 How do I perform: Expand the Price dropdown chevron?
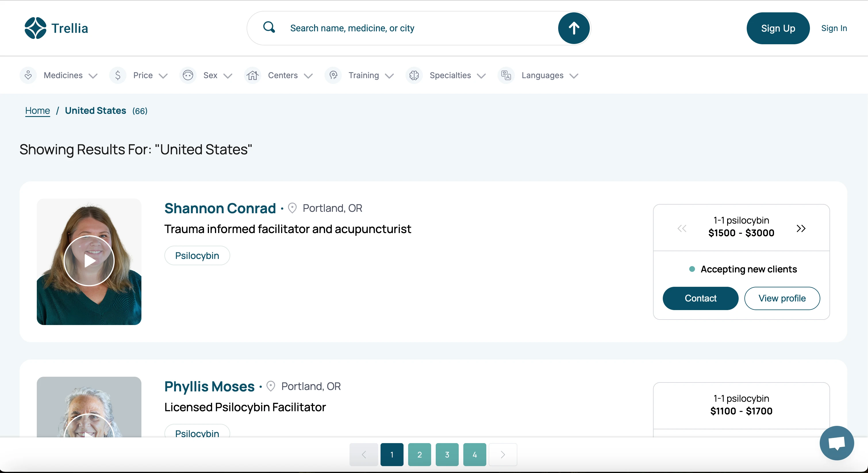[x=163, y=76]
